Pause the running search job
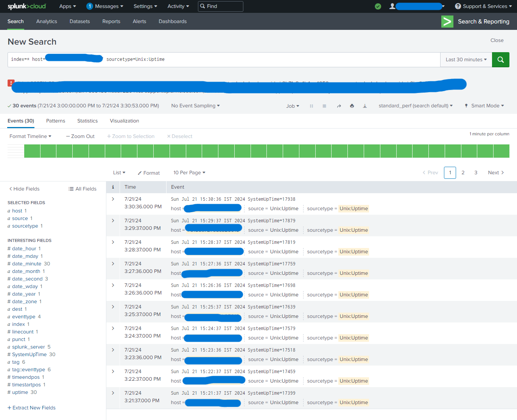The image size is (517, 420). [x=311, y=106]
